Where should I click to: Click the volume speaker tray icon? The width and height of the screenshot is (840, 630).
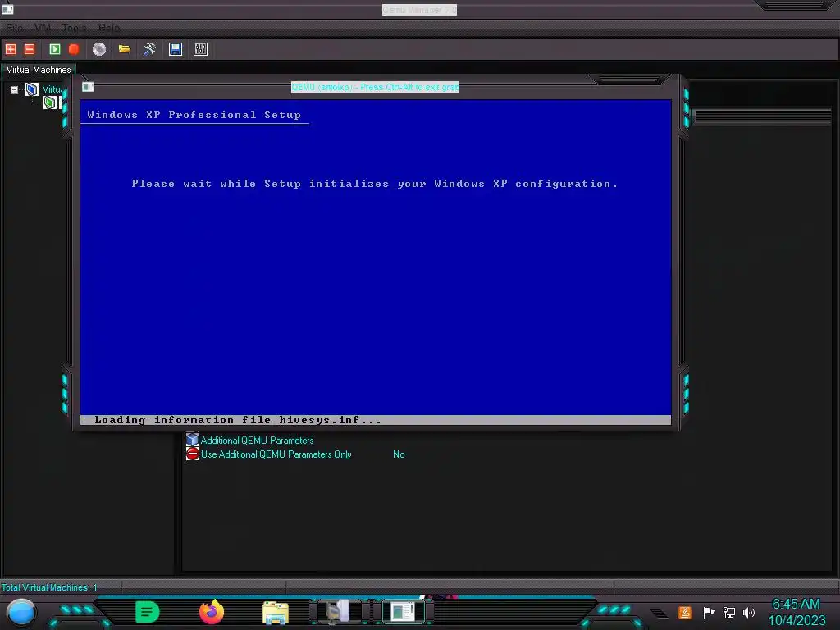point(749,612)
